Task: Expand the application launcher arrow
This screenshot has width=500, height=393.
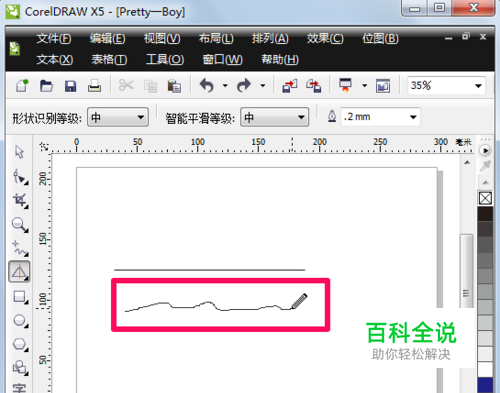Action: point(364,86)
